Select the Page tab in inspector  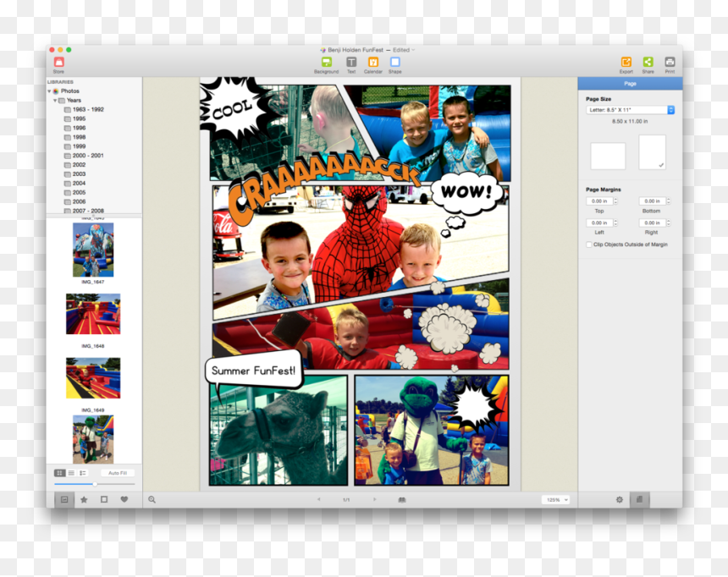[x=630, y=84]
